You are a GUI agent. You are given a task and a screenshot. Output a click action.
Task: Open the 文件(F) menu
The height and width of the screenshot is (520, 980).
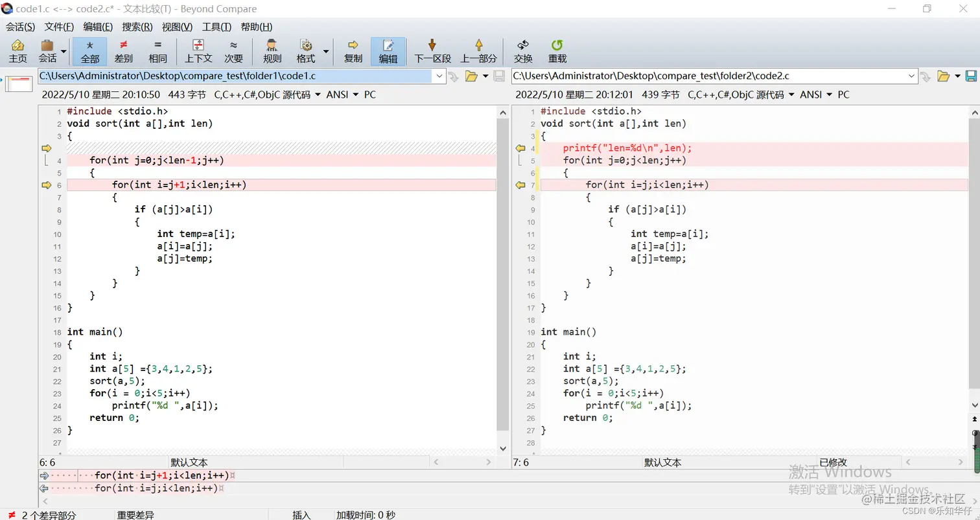click(x=59, y=27)
